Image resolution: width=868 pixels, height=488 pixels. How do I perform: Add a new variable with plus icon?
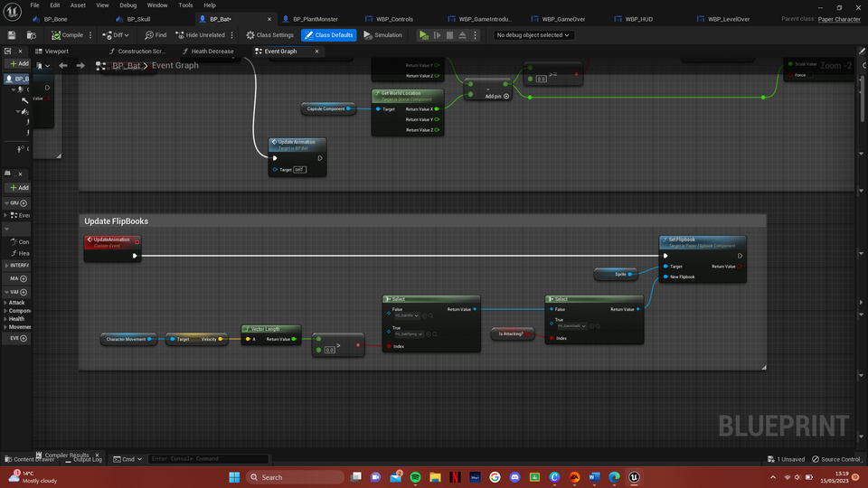point(24,292)
